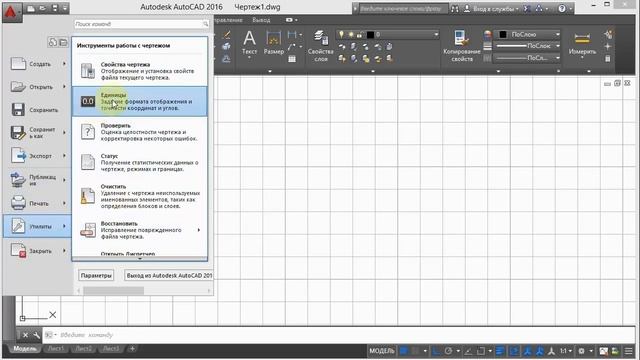Click the Печать printer icon
The height and width of the screenshot is (360, 640).
(x=18, y=203)
